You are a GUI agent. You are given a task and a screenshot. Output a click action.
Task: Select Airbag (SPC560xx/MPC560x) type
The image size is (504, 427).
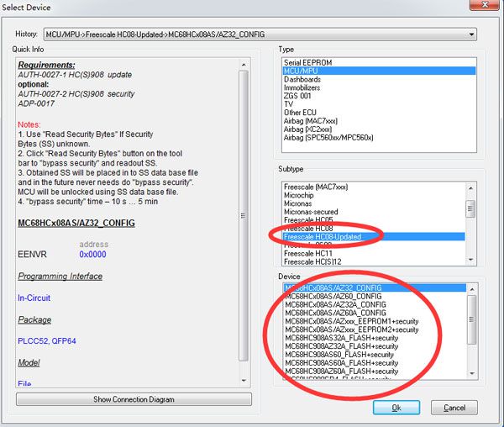[379, 138]
